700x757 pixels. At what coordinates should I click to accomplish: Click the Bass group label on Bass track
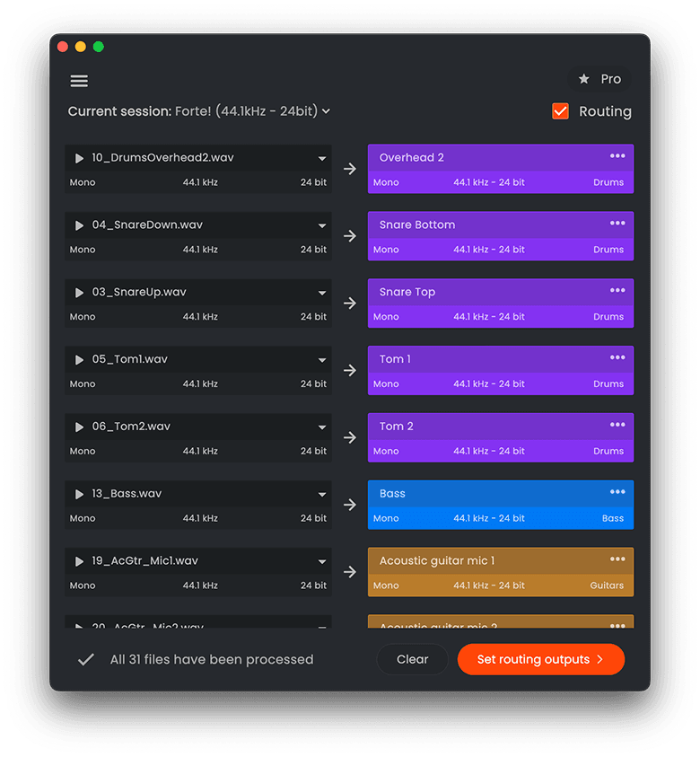613,518
